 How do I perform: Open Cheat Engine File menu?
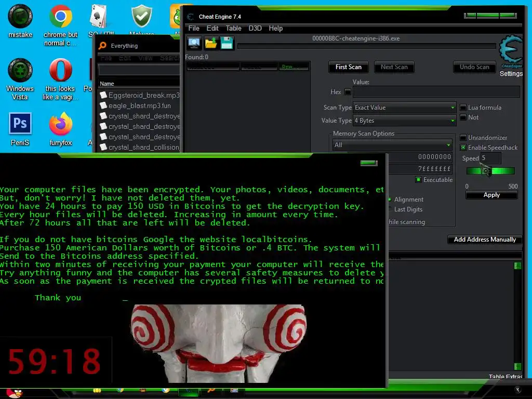(194, 28)
